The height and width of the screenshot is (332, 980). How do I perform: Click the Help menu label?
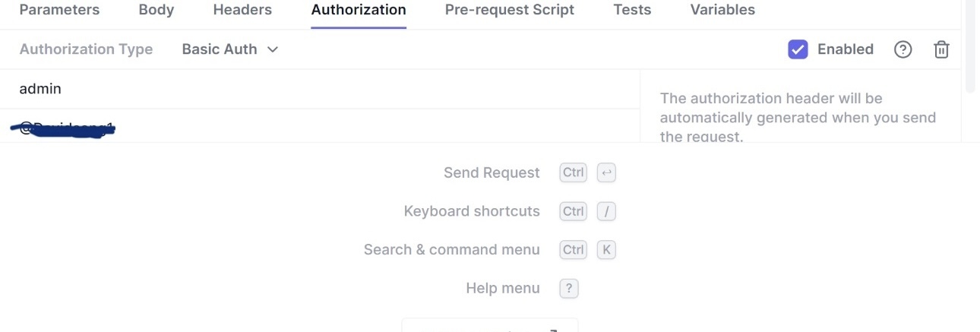(502, 288)
